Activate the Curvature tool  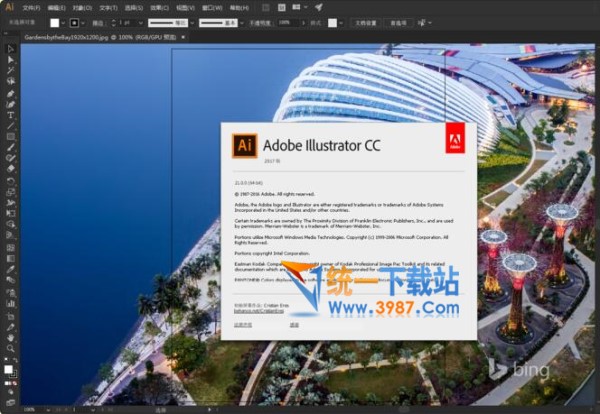(10, 104)
